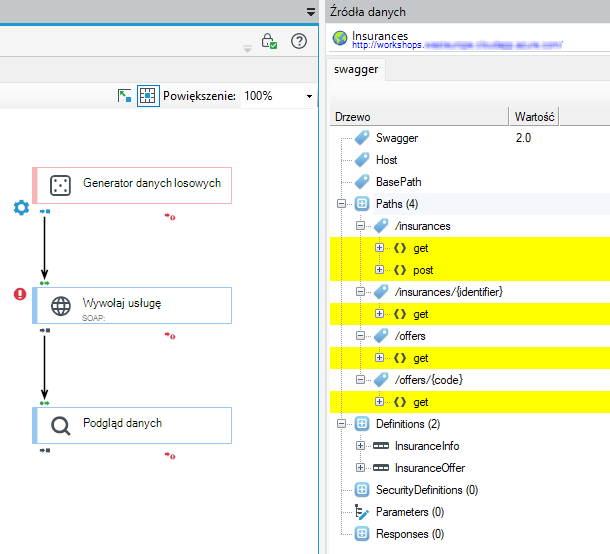Select the InsuranceInfo tree item
The height and width of the screenshot is (554, 610).
click(x=427, y=446)
